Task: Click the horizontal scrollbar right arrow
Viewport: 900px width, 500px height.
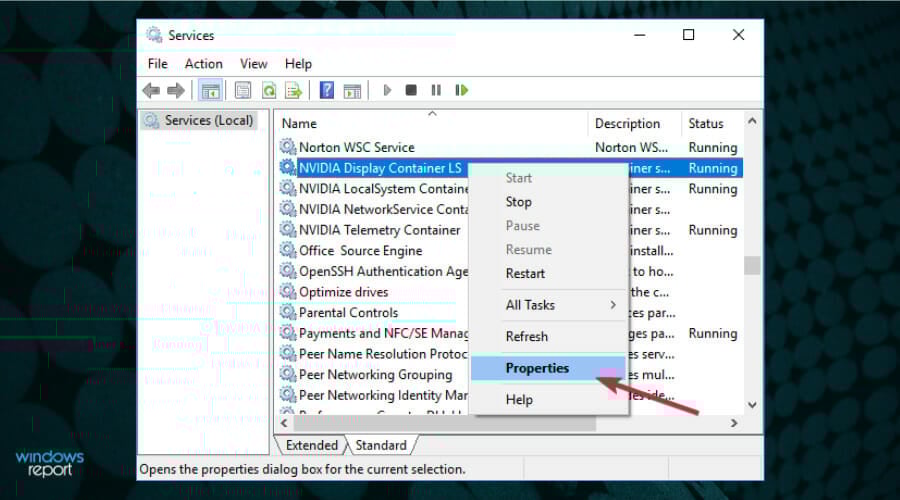Action: [734, 424]
